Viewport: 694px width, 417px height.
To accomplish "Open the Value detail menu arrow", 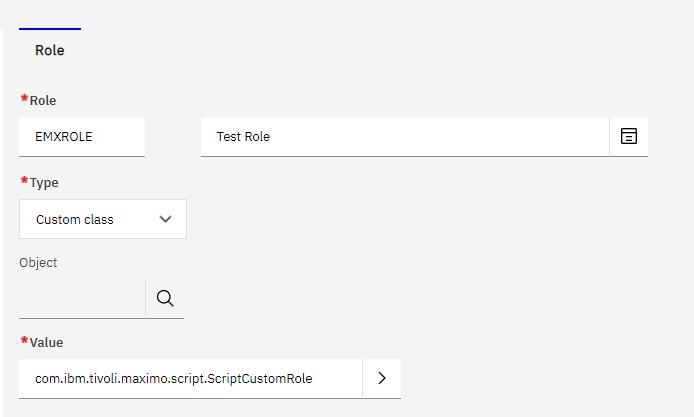I will pyautogui.click(x=382, y=378).
